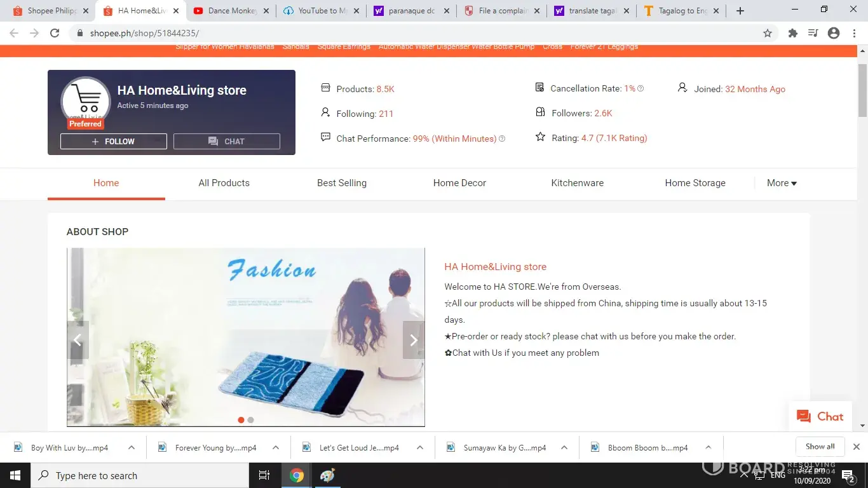
Task: Open the floating Chat widget
Action: click(x=820, y=417)
